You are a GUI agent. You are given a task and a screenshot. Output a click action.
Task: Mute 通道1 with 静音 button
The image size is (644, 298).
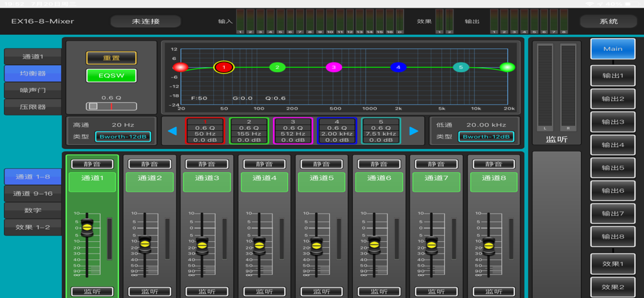(x=92, y=164)
